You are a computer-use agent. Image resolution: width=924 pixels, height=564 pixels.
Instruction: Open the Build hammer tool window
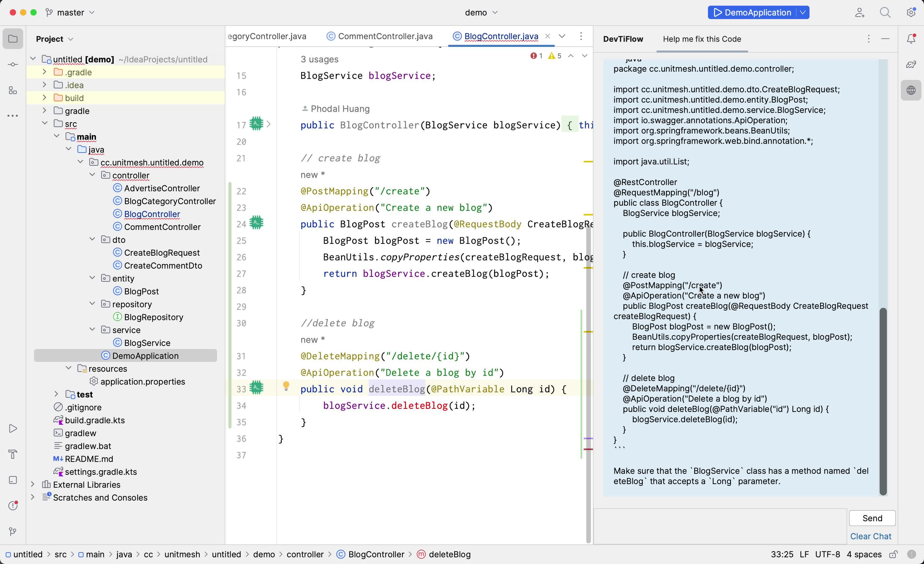click(x=13, y=454)
